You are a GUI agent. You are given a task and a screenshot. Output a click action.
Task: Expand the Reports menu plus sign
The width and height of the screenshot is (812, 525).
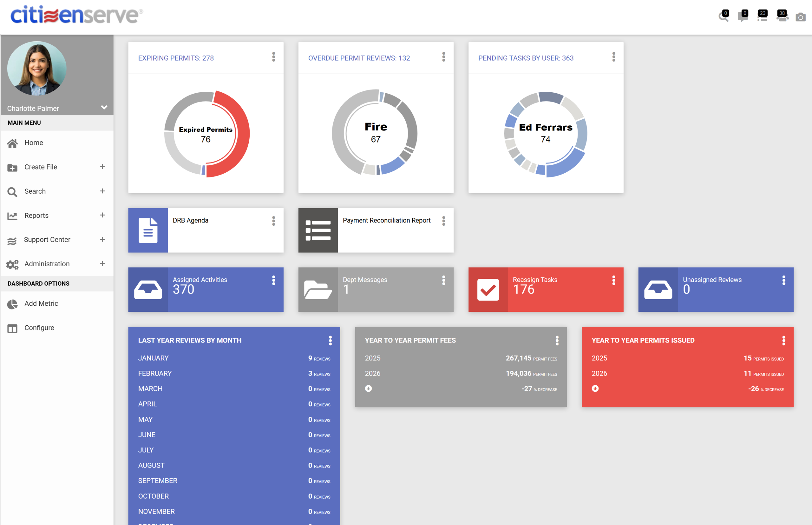pyautogui.click(x=102, y=215)
